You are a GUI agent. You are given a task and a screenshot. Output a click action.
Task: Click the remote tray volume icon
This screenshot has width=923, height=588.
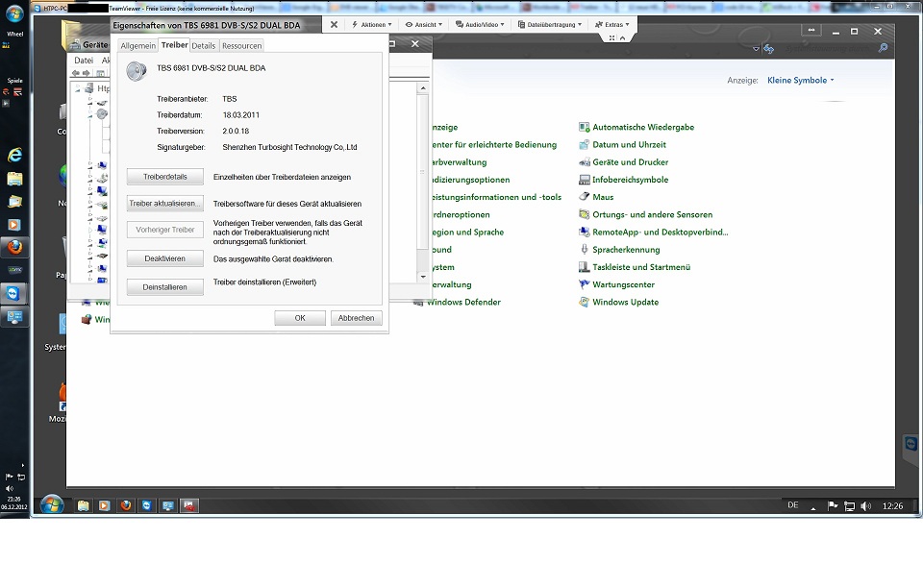pyautogui.click(x=865, y=506)
